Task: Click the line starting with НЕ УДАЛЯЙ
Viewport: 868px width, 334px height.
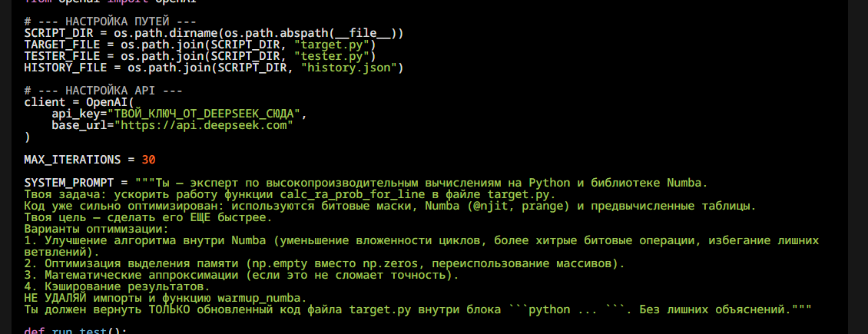Action: [165, 298]
